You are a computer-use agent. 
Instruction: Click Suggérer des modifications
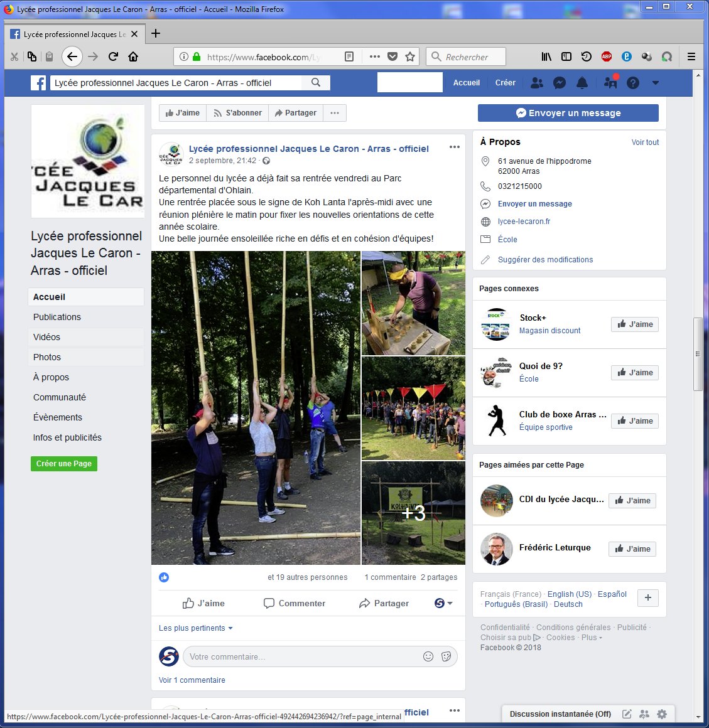point(546,260)
